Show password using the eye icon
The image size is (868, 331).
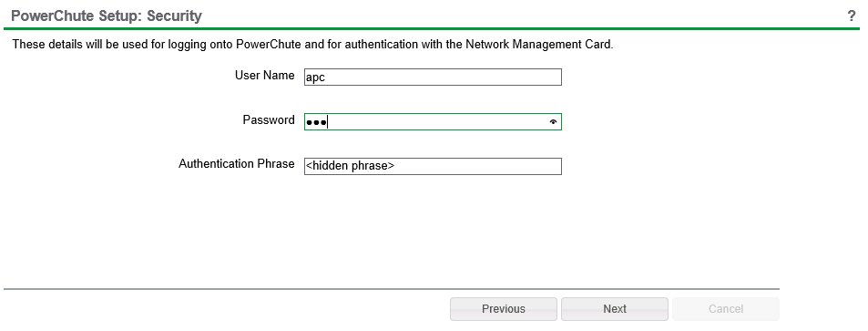pyautogui.click(x=553, y=122)
